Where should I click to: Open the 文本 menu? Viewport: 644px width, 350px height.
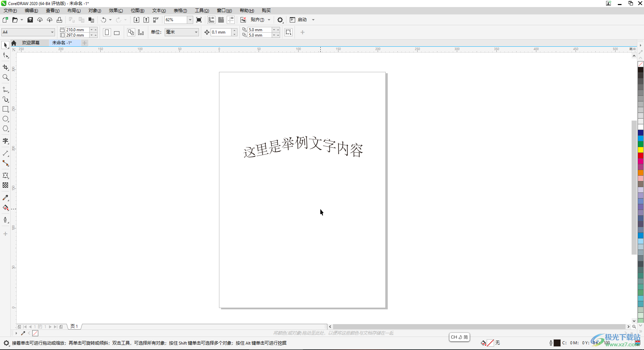pyautogui.click(x=159, y=10)
